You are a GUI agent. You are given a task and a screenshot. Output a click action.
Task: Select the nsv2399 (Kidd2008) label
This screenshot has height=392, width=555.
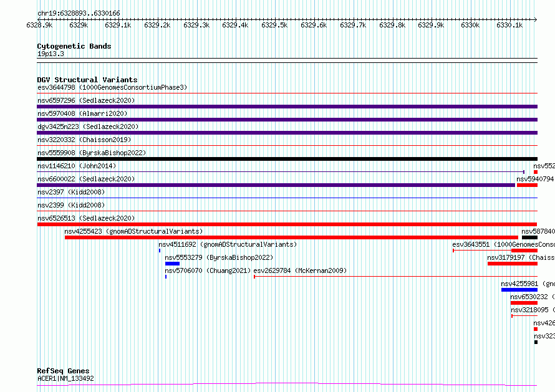click(x=71, y=205)
